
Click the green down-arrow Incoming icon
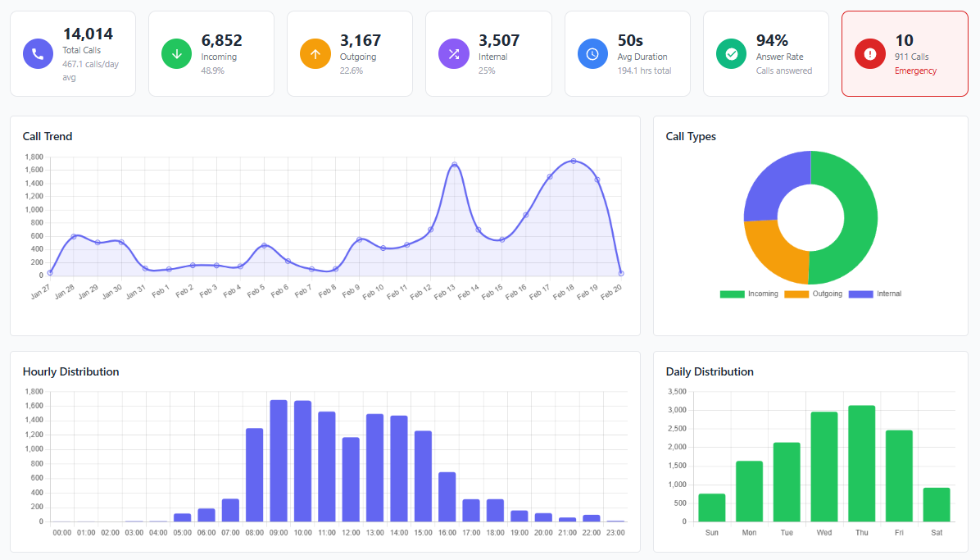pos(175,54)
